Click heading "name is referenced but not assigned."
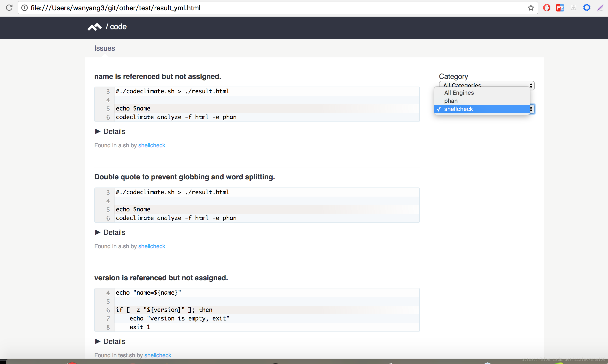Image resolution: width=608 pixels, height=364 pixels. (158, 77)
